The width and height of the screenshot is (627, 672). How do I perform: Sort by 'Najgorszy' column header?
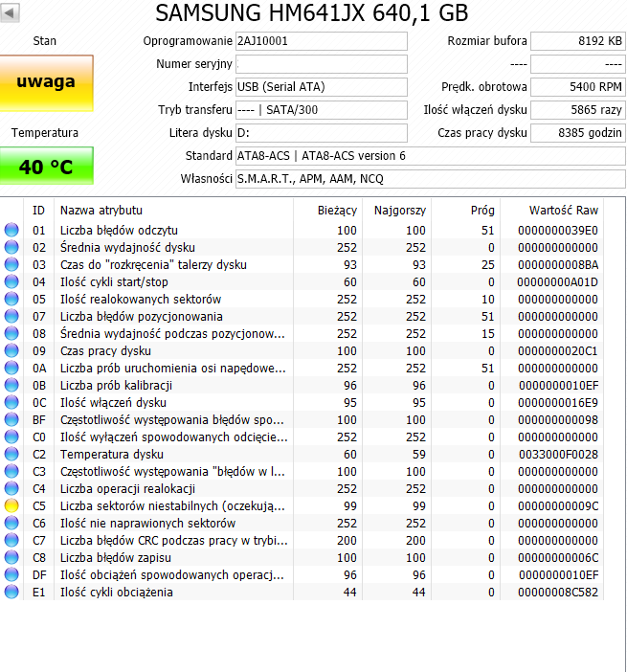397,210
